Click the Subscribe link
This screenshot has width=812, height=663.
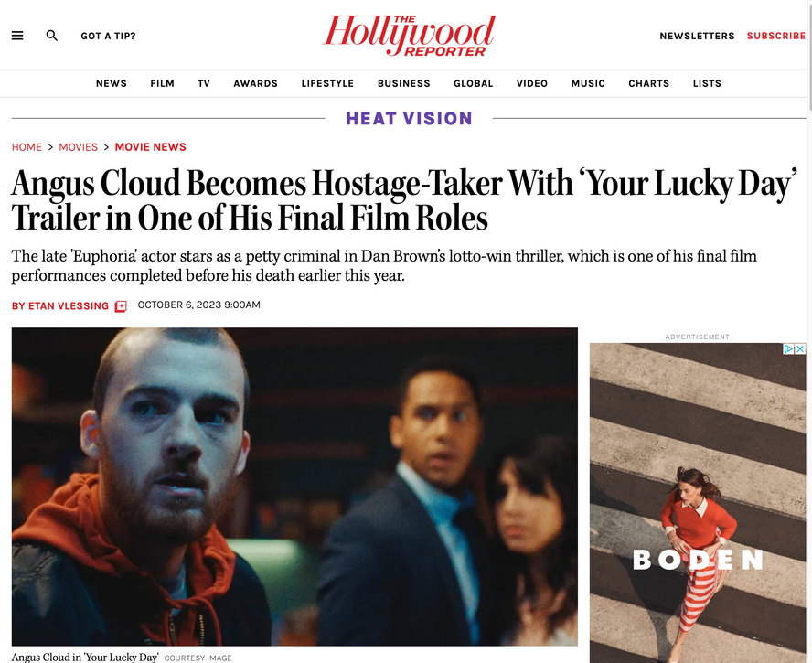(x=775, y=36)
